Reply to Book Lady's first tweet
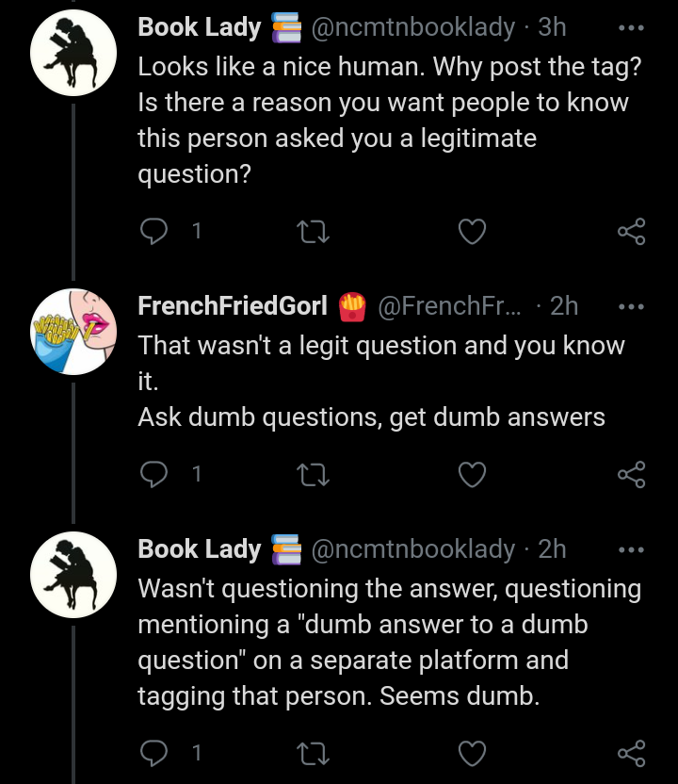 point(153,232)
